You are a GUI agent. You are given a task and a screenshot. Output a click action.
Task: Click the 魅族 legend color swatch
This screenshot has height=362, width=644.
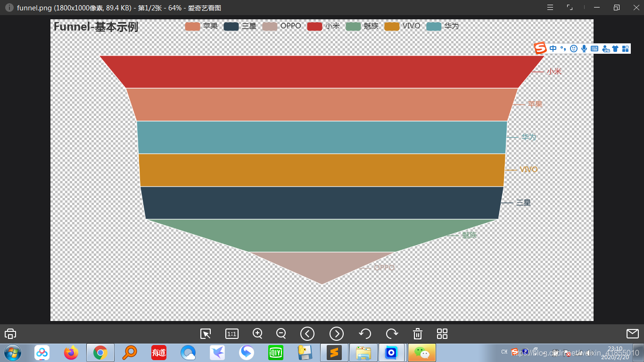click(354, 26)
